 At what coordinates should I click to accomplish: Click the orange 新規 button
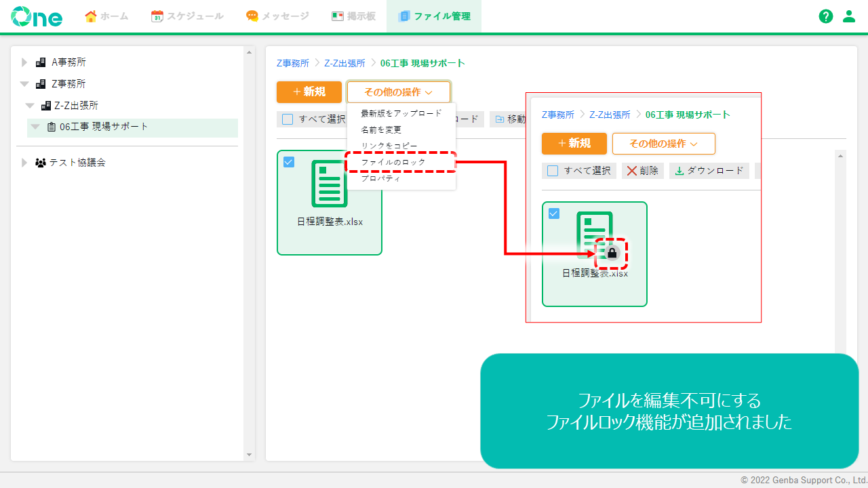click(309, 92)
